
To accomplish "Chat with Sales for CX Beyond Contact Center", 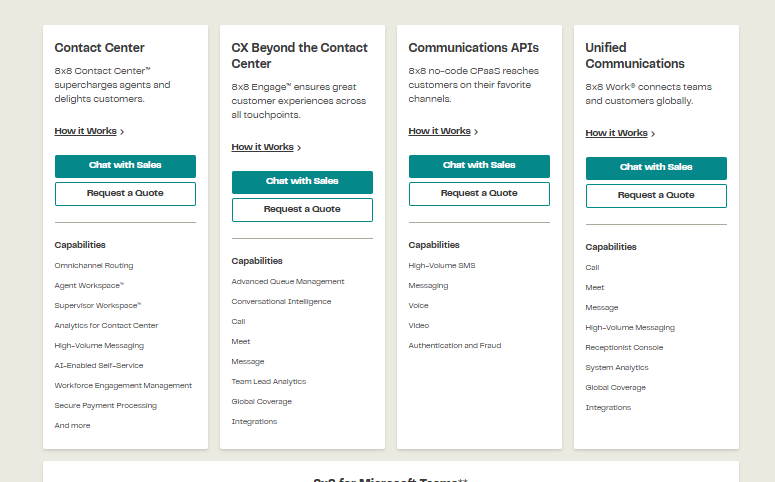I will (302, 182).
